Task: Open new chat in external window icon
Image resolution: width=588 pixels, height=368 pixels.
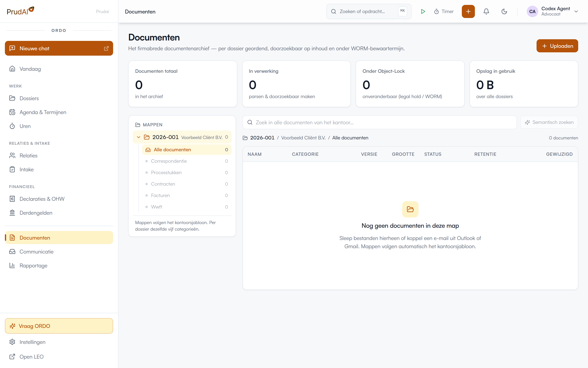Action: [x=106, y=48]
